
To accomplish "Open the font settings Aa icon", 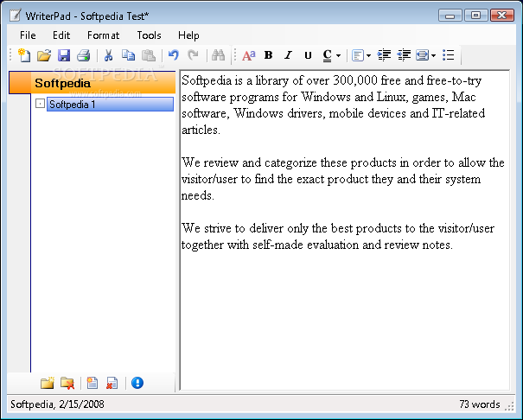I will (249, 55).
